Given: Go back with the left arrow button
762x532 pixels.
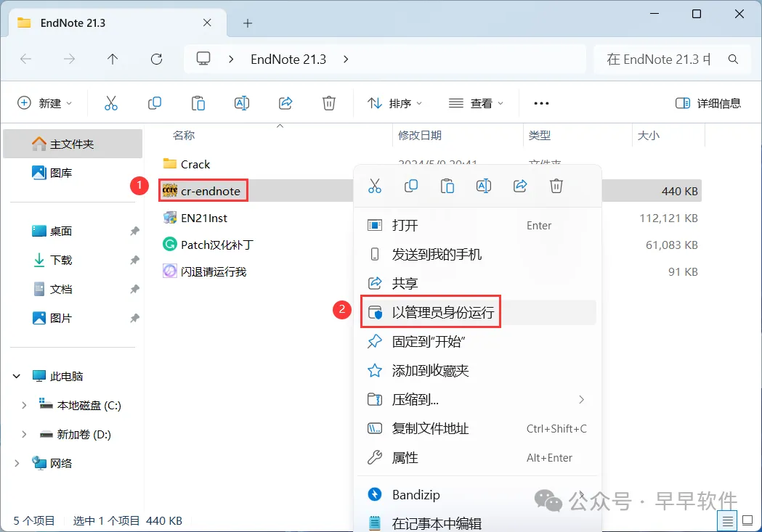Looking at the screenshot, I should [x=25, y=60].
